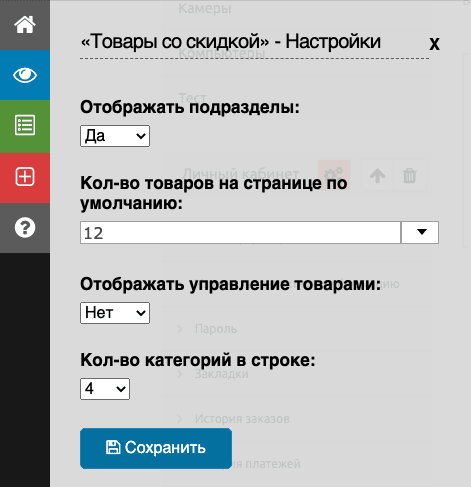
Task: Open the «Отображать управление товарами» dropdown
Action: (x=115, y=313)
